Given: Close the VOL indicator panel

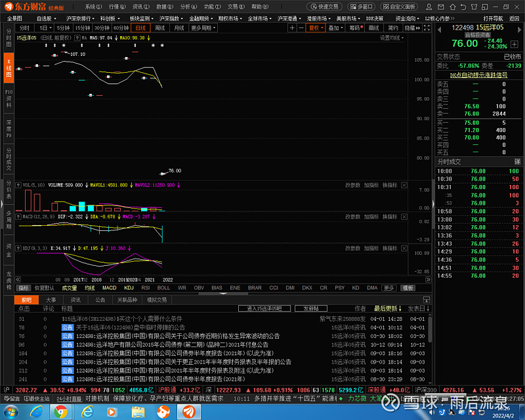Looking at the screenshot, I should (404, 185).
